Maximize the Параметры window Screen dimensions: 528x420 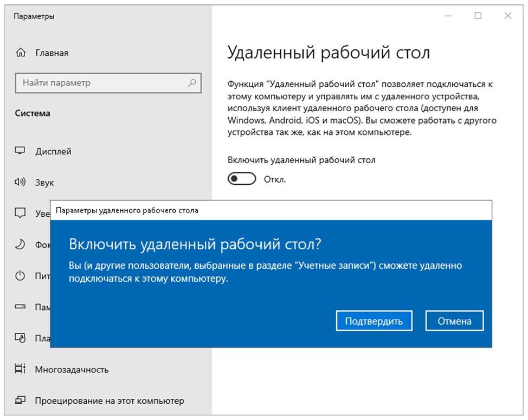(x=478, y=16)
